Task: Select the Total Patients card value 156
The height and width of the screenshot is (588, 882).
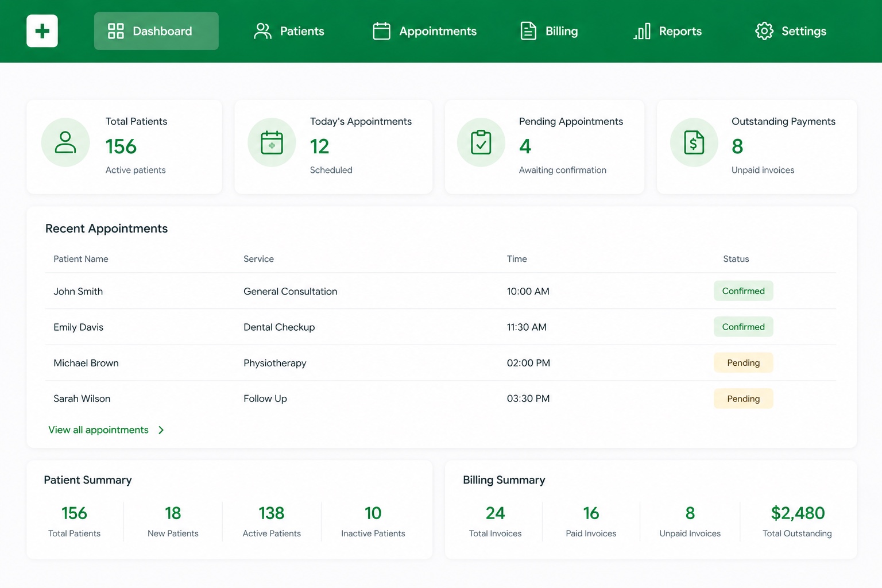Action: coord(121,146)
